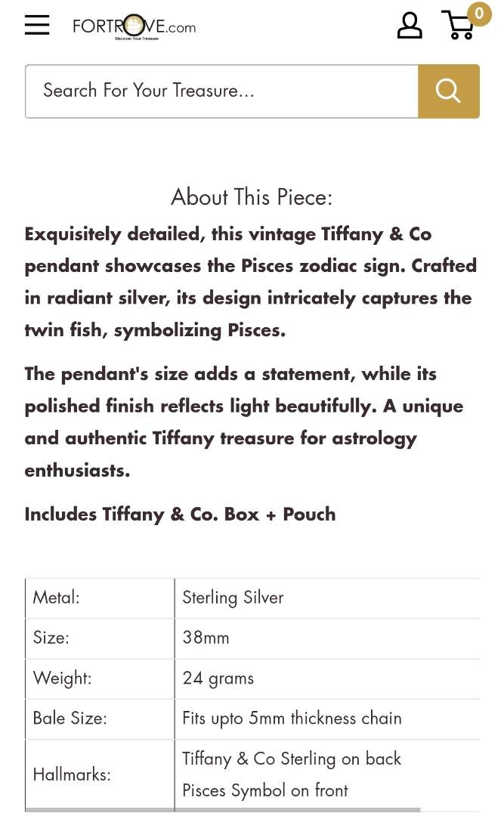
Task: Open the shopping cart icon
Action: [457, 26]
